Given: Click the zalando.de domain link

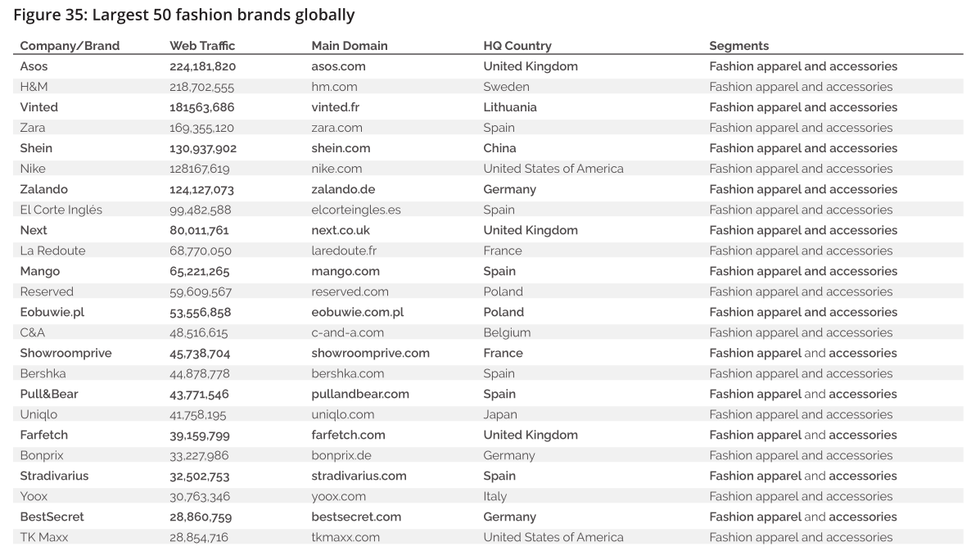Looking at the screenshot, I should [x=343, y=189].
